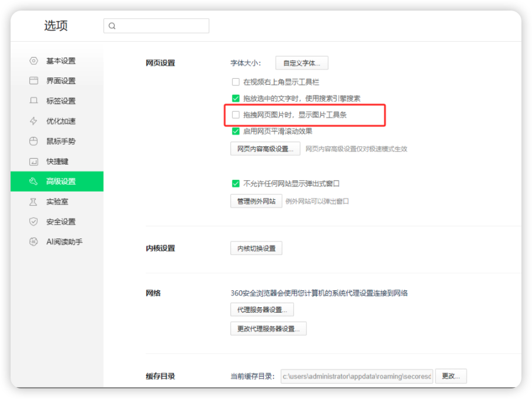The image size is (532, 399).
Task: Open 安全设置 settings page
Action: click(x=57, y=222)
